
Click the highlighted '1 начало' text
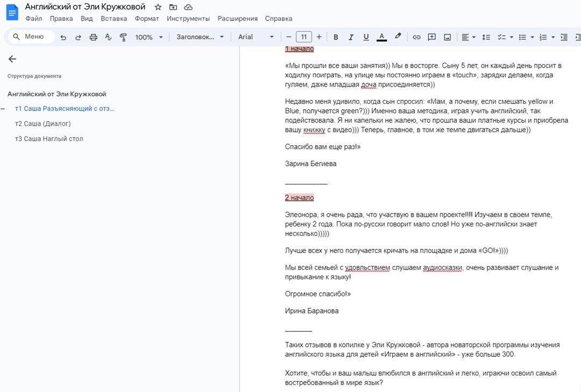(300, 48)
